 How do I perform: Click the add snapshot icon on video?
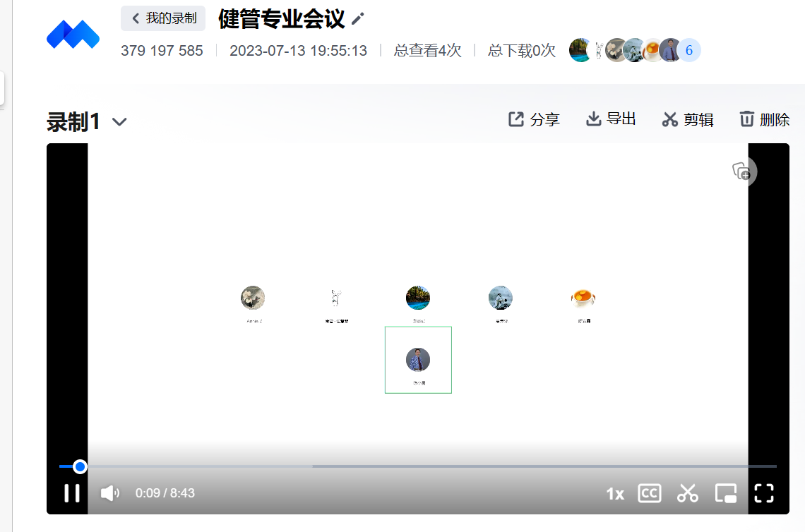pyautogui.click(x=742, y=171)
